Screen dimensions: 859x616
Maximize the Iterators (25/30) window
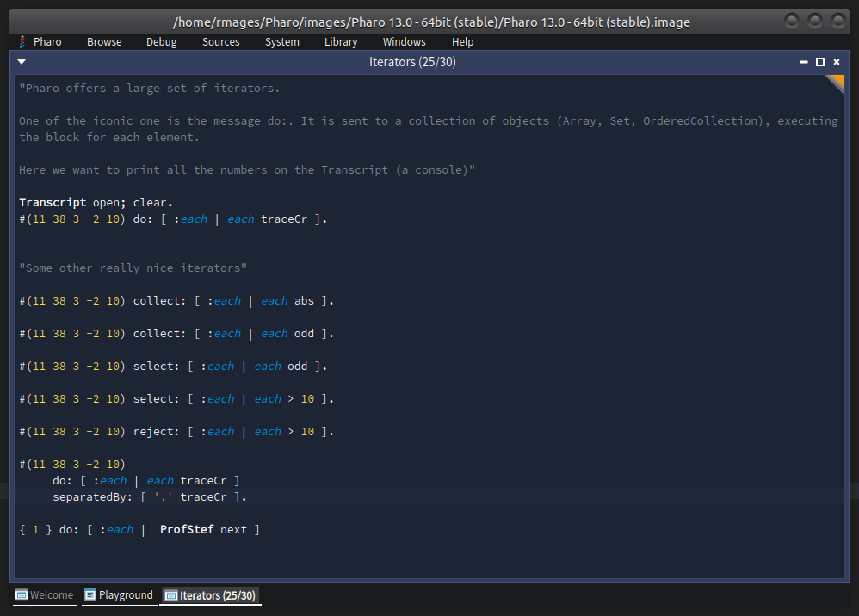(x=820, y=62)
